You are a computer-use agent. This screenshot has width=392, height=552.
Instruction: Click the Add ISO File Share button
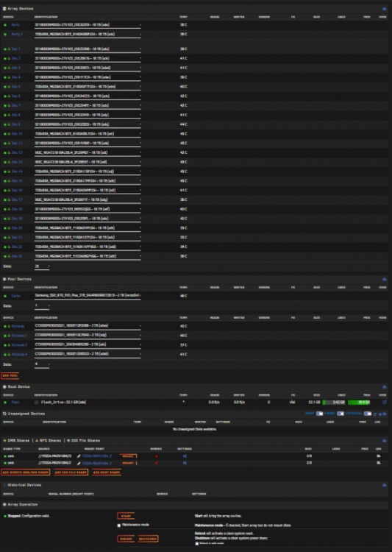tap(71, 473)
